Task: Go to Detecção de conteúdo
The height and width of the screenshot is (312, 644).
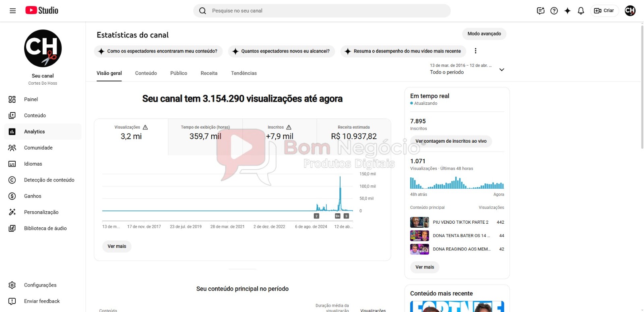Action: coord(49,180)
